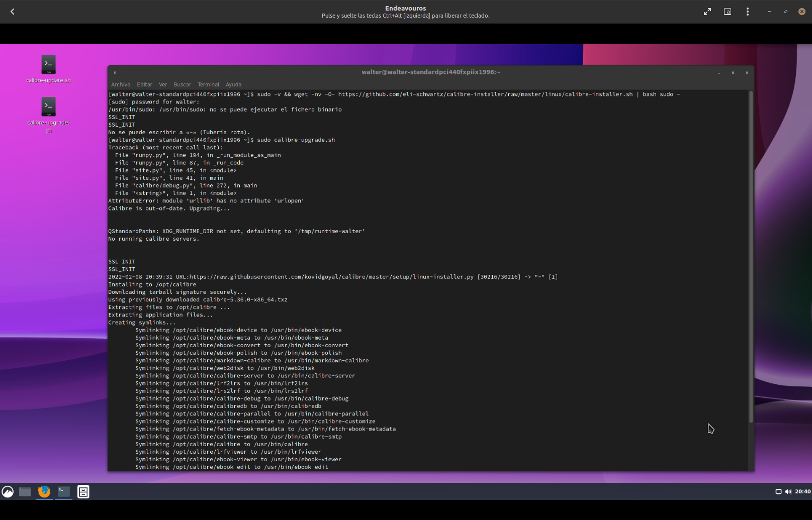Click the ebook-device symlinking line
The height and width of the screenshot is (520, 812).
[x=238, y=331]
